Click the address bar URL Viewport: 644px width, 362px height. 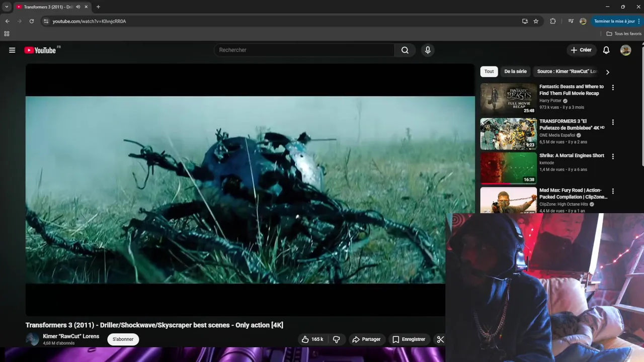(x=89, y=21)
